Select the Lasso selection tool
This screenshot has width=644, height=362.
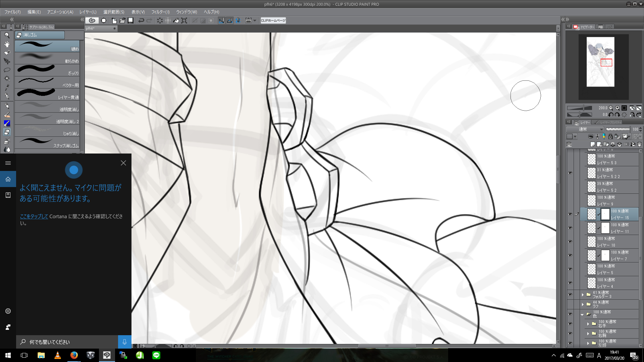click(x=7, y=70)
